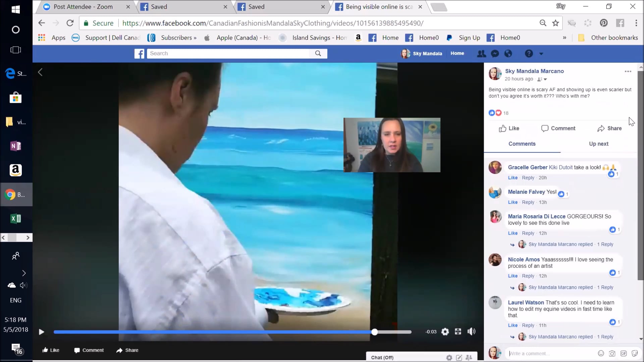644x362 pixels.
Task: Open Chrome menu three dots
Action: pos(636,23)
